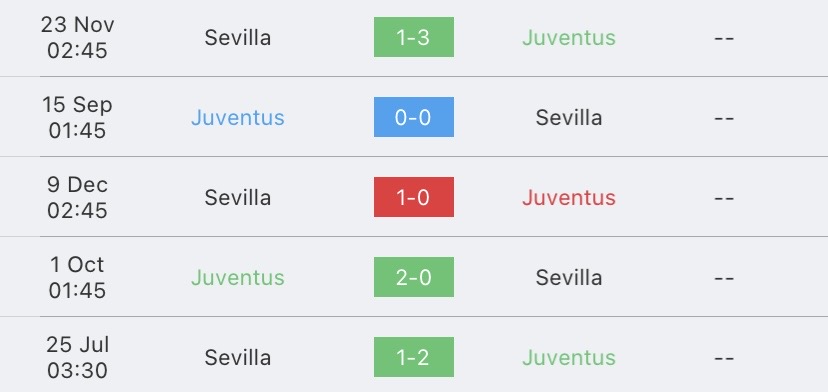Click the 23 Nov 02:45 date cell

coord(77,38)
